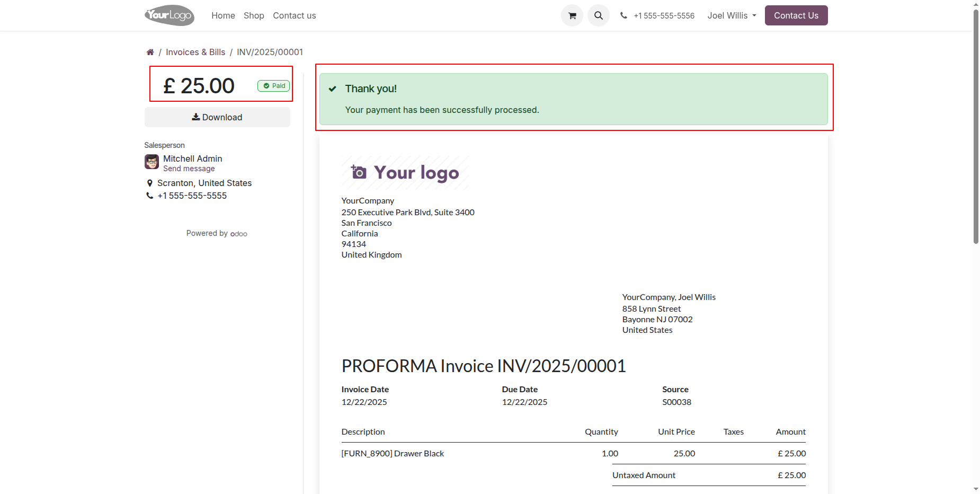
Task: Click the Paid status badge
Action: point(274,86)
